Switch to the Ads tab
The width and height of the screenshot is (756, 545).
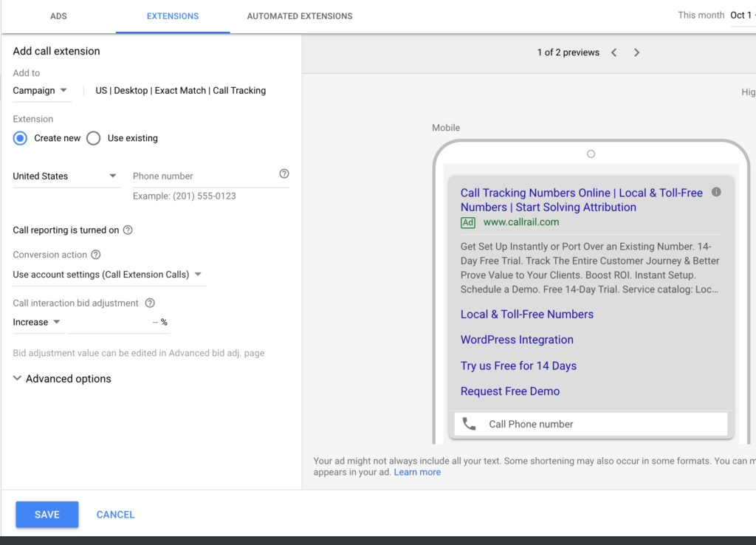pos(58,16)
